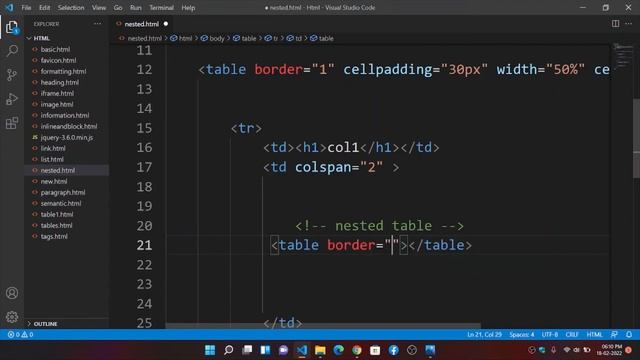The width and height of the screenshot is (640, 360).
Task: Click the UTF-8 encoding selector
Action: pos(550,335)
